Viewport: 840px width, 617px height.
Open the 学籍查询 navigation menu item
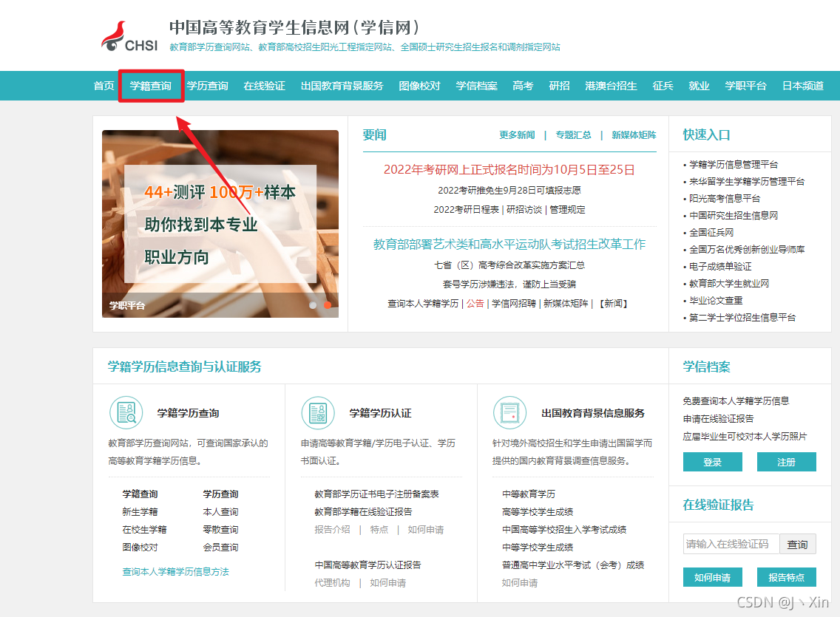151,86
